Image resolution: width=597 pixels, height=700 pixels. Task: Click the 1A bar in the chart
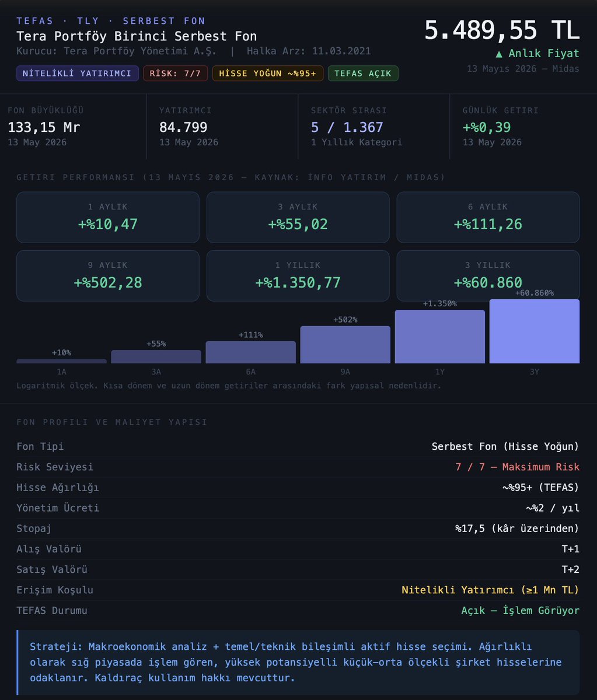pyautogui.click(x=61, y=361)
